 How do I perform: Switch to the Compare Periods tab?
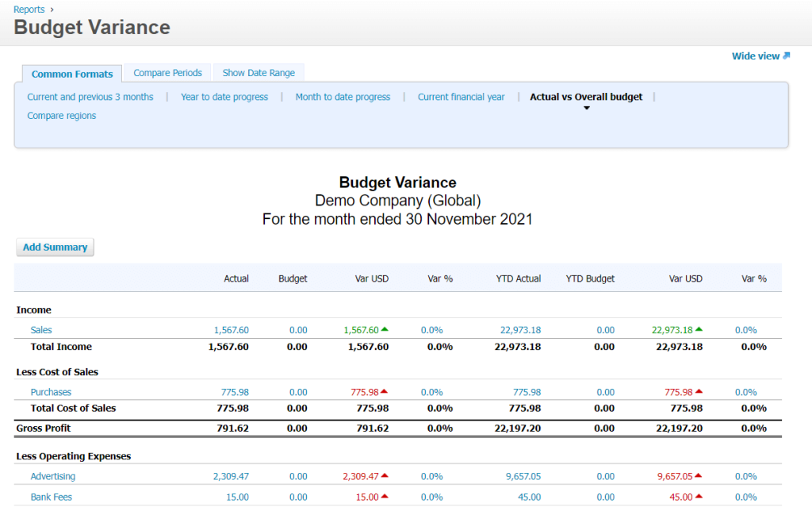[x=167, y=71]
